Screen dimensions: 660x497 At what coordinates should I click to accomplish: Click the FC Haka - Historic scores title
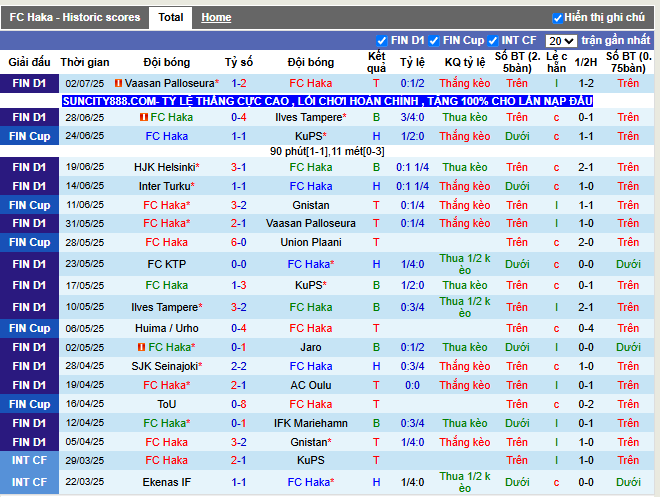click(x=75, y=17)
